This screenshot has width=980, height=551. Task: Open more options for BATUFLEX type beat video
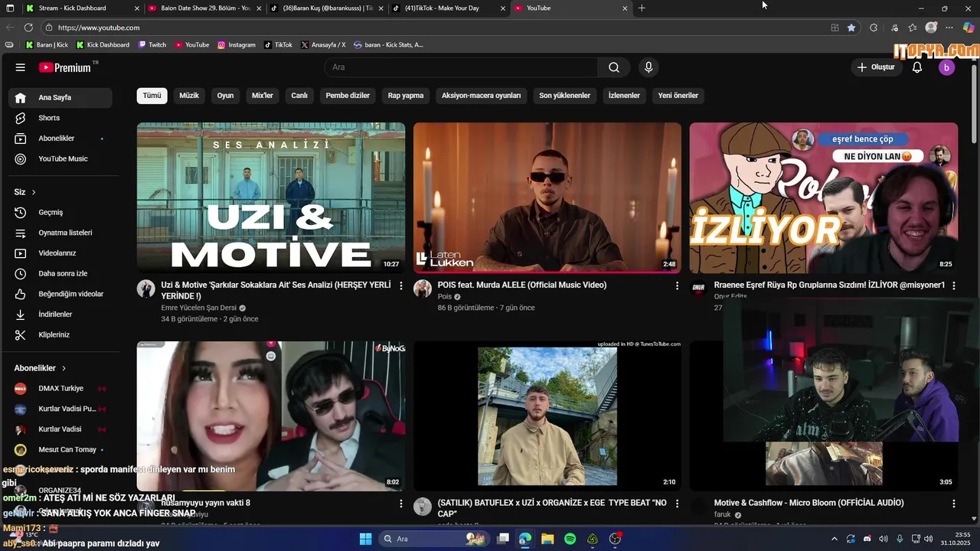point(677,504)
